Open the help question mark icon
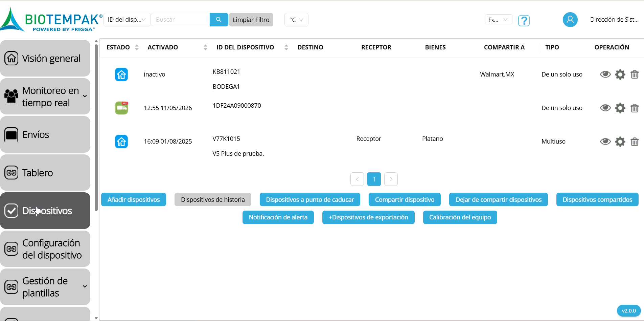Image resolution: width=644 pixels, height=321 pixels. 524,21
